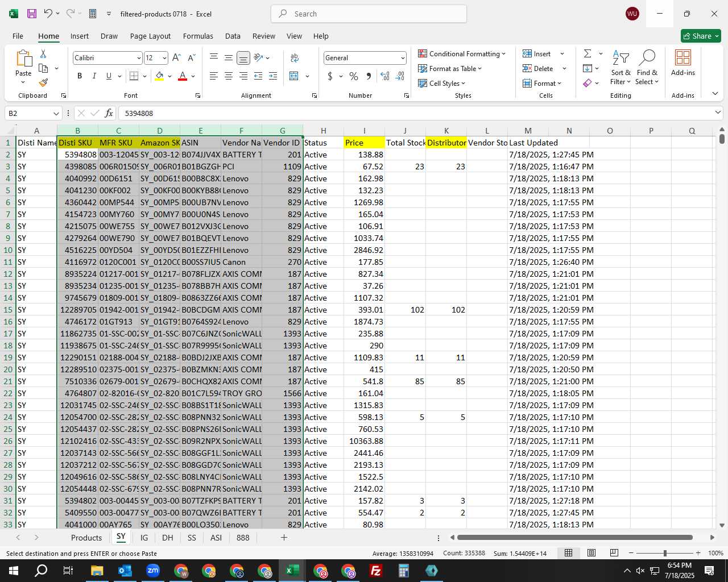Select Bottom Align (active)
Viewport: 728px width, 582px height.
click(243, 58)
